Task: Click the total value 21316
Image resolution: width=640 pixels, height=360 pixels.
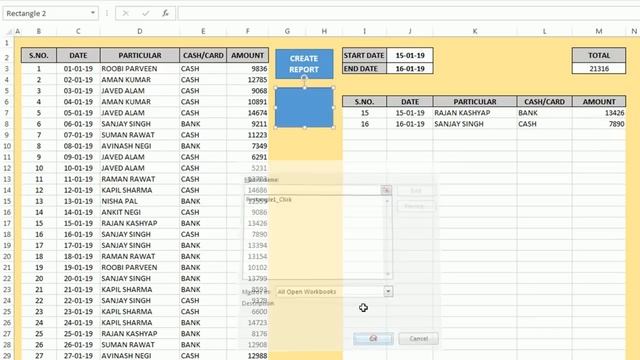Action: click(599, 69)
